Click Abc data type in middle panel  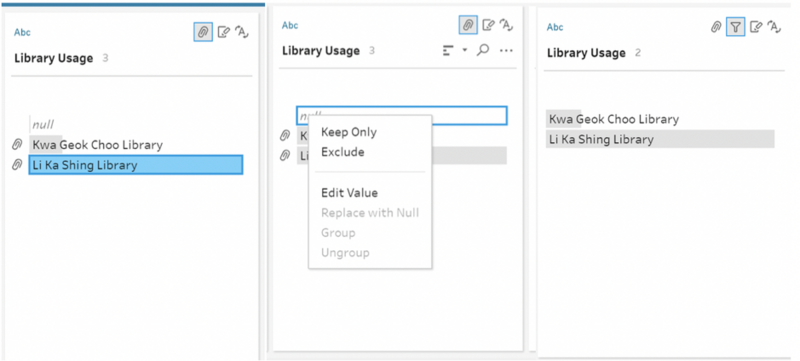tap(290, 25)
